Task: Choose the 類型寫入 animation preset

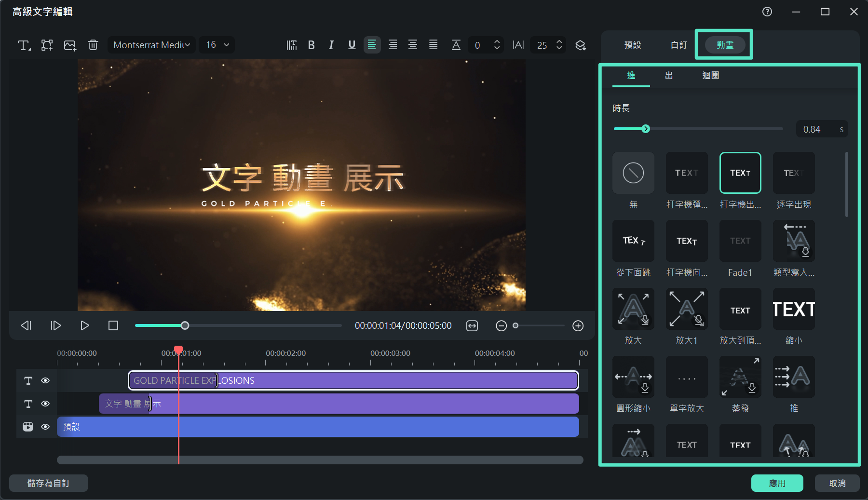Action: 794,241
